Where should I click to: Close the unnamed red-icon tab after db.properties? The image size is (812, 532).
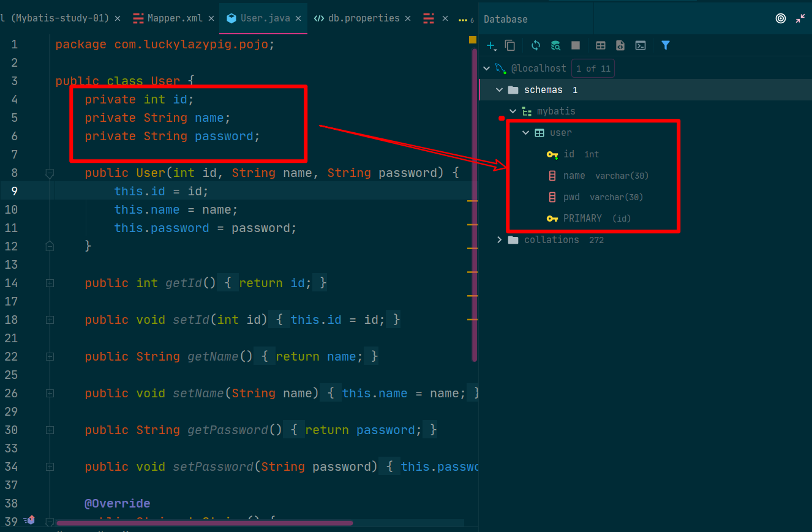445,18
